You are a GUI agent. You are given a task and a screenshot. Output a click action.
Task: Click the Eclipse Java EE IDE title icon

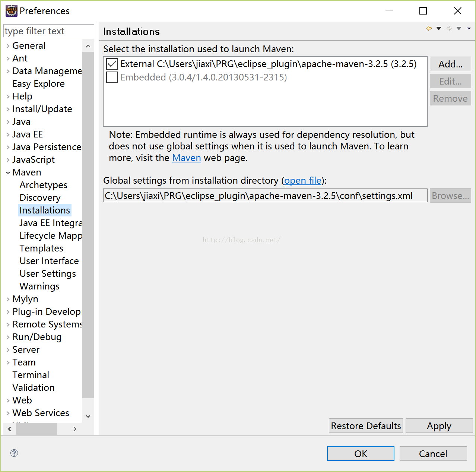coord(12,11)
